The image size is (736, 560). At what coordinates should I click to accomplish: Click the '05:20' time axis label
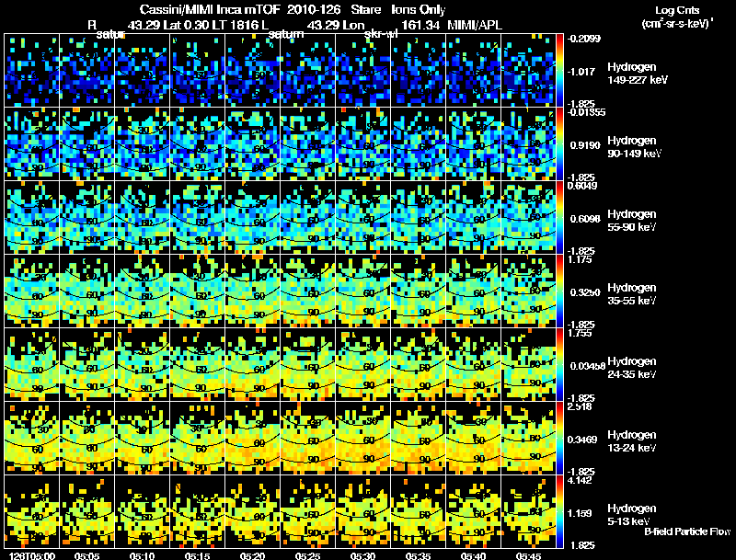tap(252, 555)
